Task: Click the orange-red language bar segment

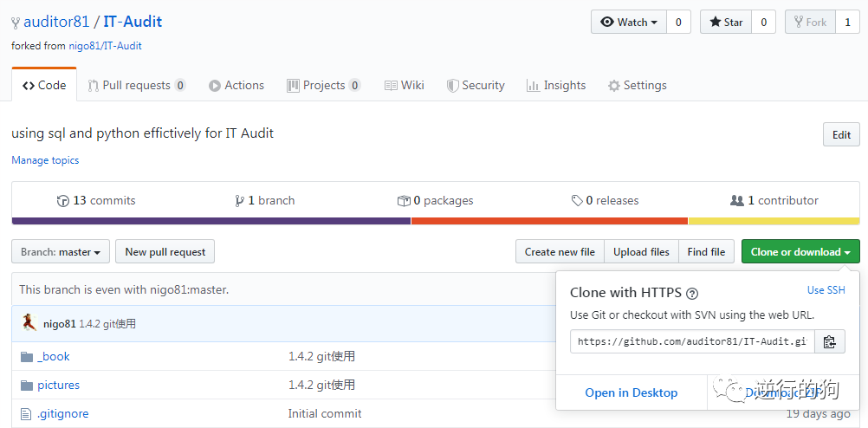Action: [x=550, y=221]
